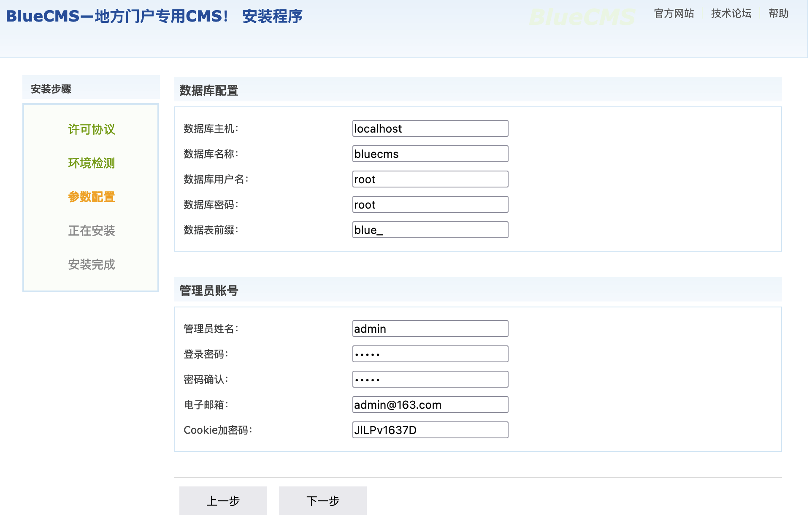
Task: Click the 数据库主机 localhost field
Action: click(x=430, y=128)
